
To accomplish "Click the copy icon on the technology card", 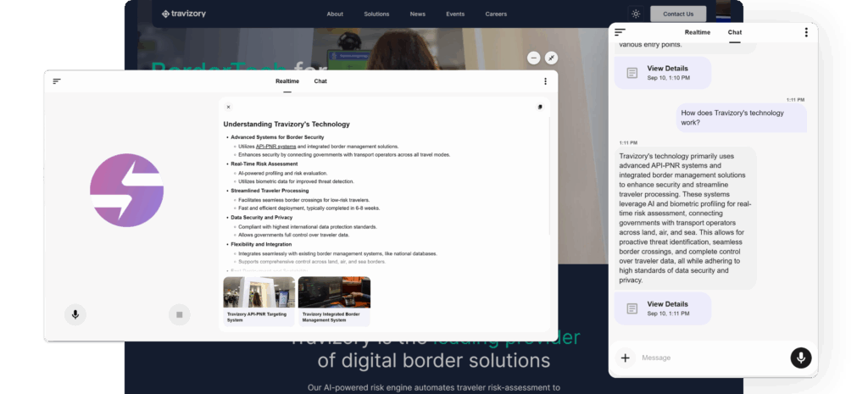I will click(540, 108).
